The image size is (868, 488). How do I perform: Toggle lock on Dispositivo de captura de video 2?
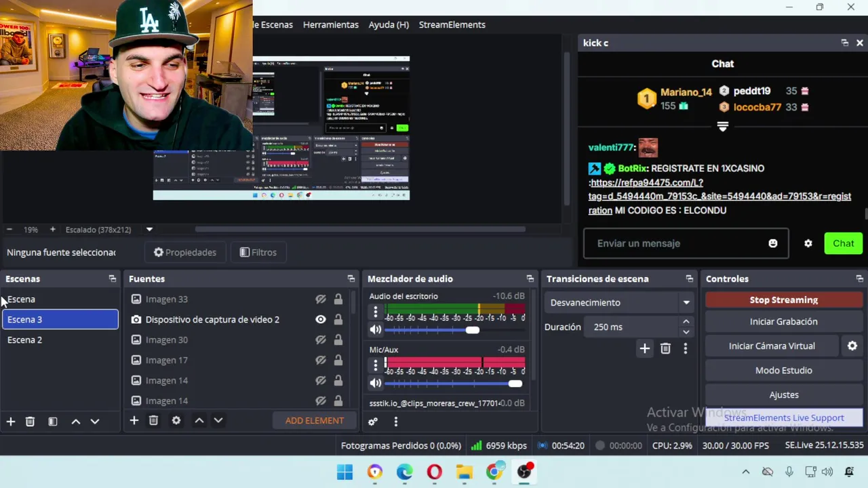tap(338, 319)
